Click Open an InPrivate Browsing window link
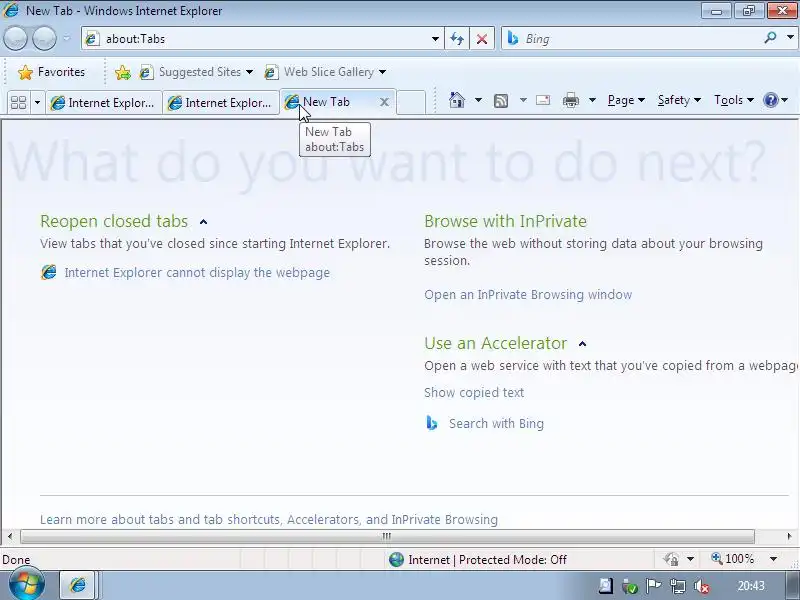 coord(528,294)
